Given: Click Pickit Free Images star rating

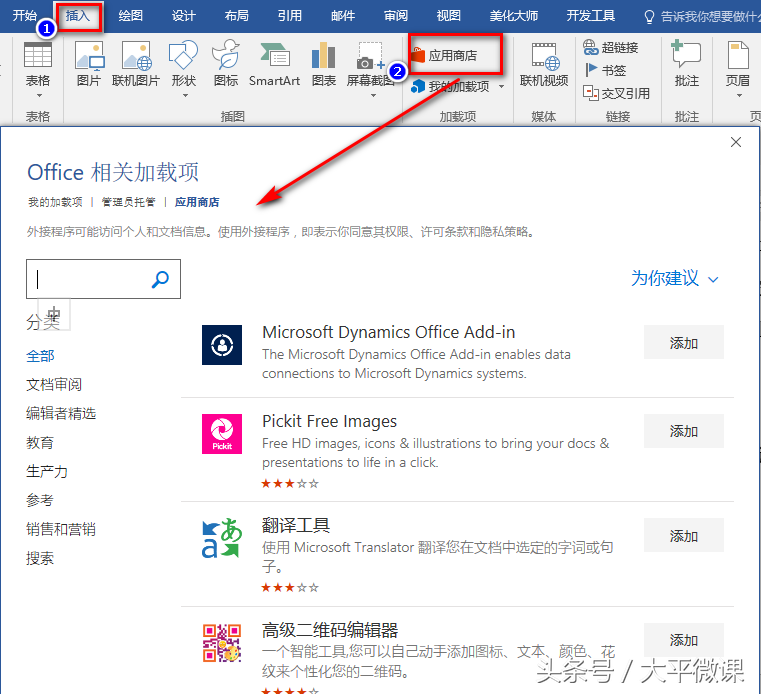Looking at the screenshot, I should pyautogui.click(x=290, y=483).
